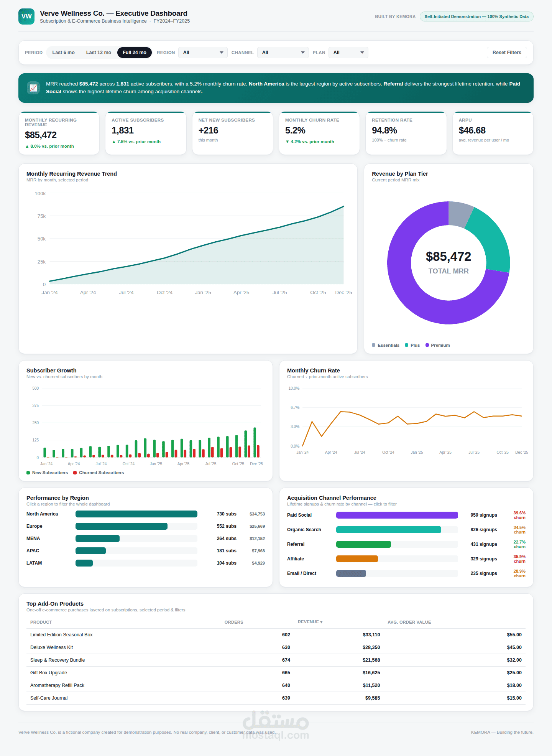This screenshot has height=756, width=552.
Task: Toggle Premium legend in plan tier chart
Action: click(x=438, y=345)
